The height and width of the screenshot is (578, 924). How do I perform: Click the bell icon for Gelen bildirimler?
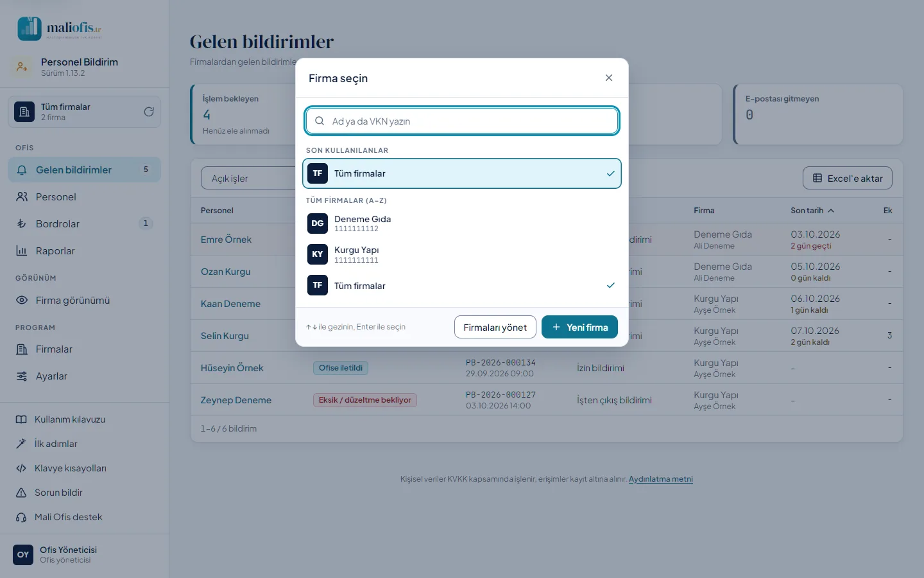(22, 170)
